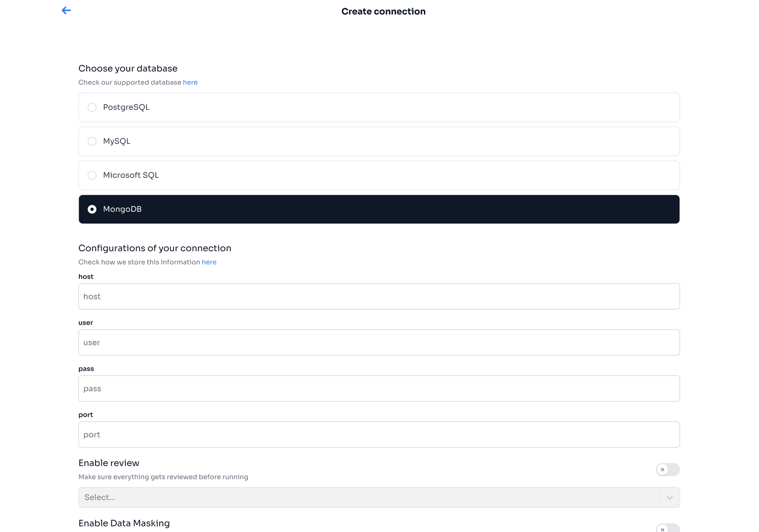Open the supported database 'here' link
Screen dimensions: 759x532
[190, 82]
